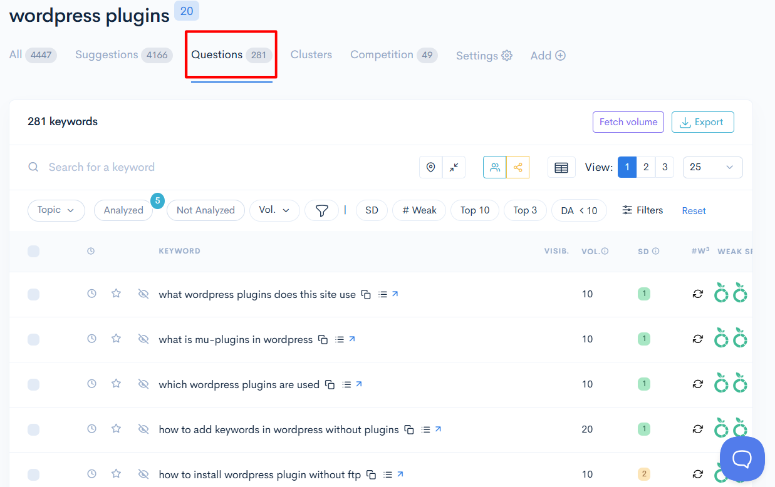The height and width of the screenshot is (487, 775).
Task: Copy keyword 'what wordpress plugins does this site use'
Action: (366, 294)
